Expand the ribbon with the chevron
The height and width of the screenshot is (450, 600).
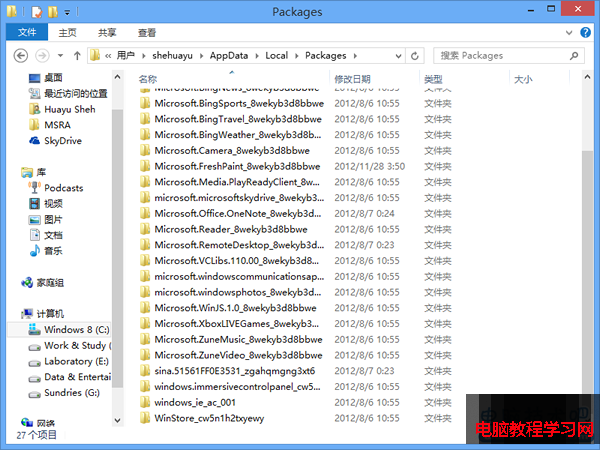pos(569,33)
